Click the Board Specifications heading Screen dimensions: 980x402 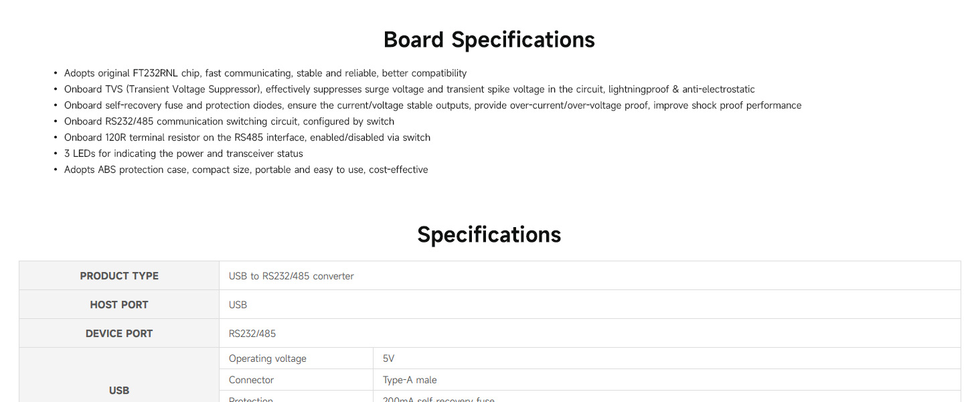point(489,40)
